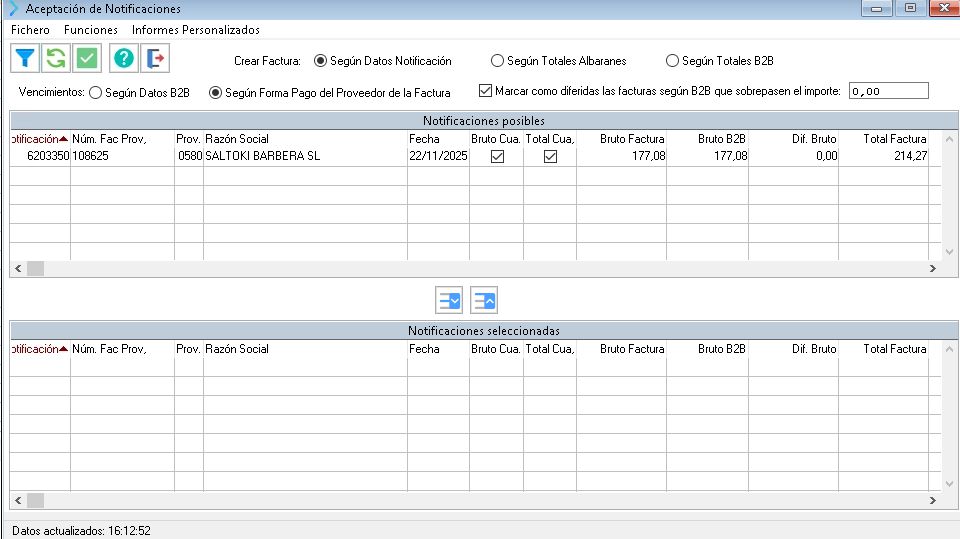This screenshot has width=960, height=539.
Task: Click the importe amount input field
Action: coord(888,91)
